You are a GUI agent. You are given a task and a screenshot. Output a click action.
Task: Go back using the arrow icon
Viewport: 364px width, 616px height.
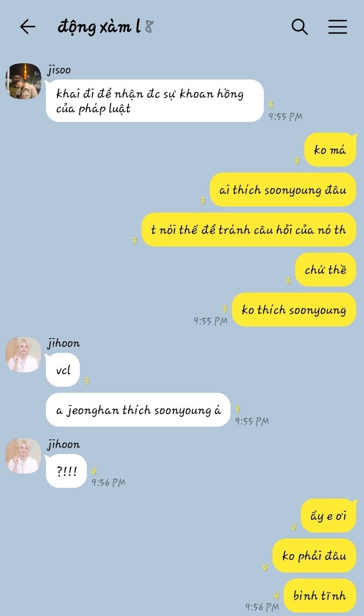click(27, 27)
